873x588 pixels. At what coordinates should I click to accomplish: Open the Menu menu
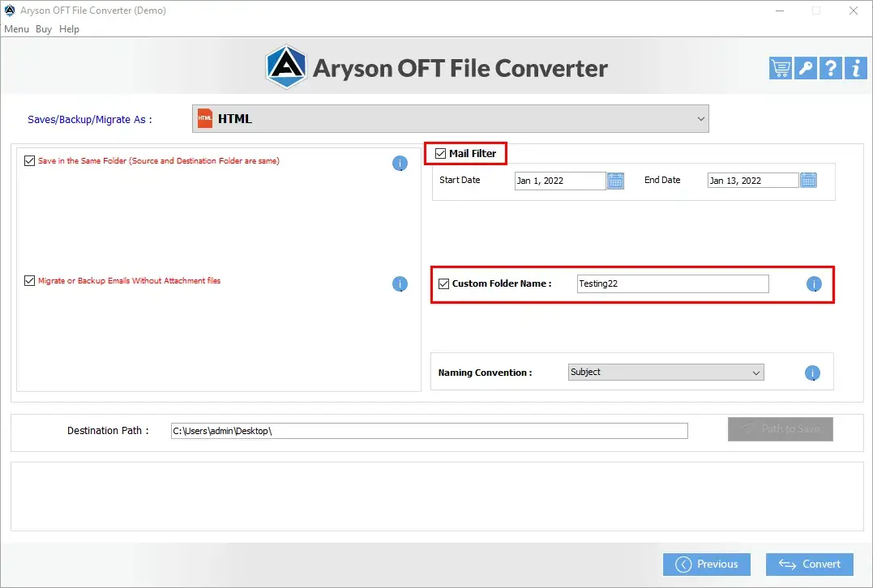[x=17, y=29]
